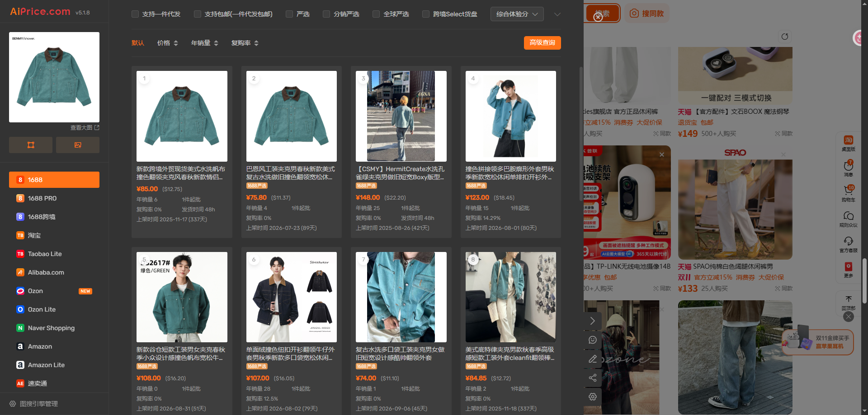Viewport: 868px width, 415px height.
Task: Open the 综合体验分 dropdown
Action: pyautogui.click(x=517, y=14)
